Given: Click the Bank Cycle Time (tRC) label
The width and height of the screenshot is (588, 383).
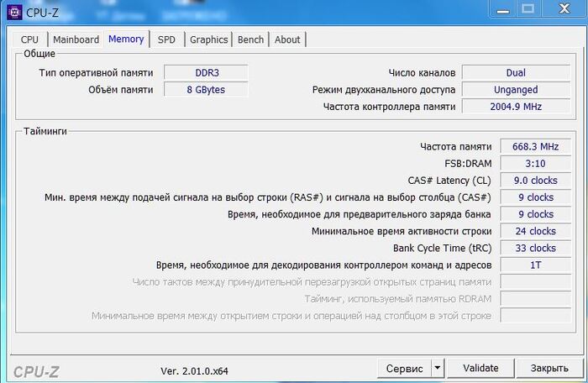Looking at the screenshot, I should (442, 248).
